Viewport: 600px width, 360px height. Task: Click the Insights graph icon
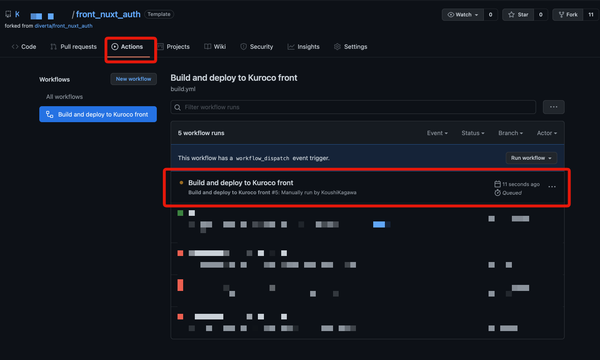tap(291, 47)
